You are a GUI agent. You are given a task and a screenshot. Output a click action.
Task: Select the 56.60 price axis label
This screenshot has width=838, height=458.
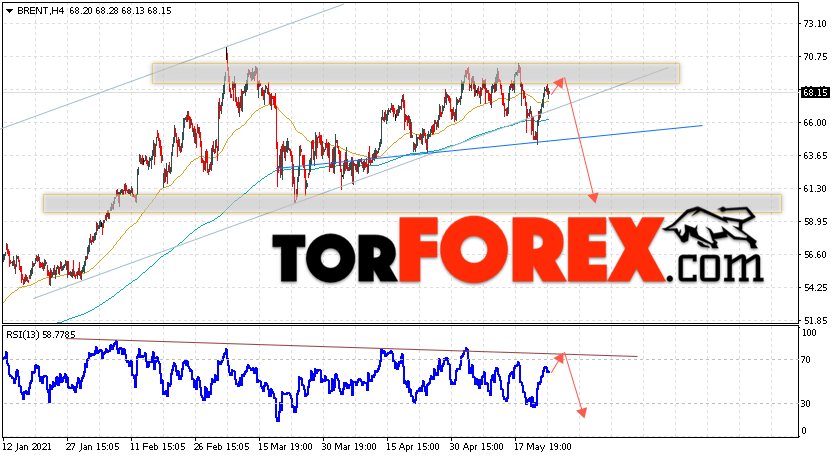tap(815, 254)
